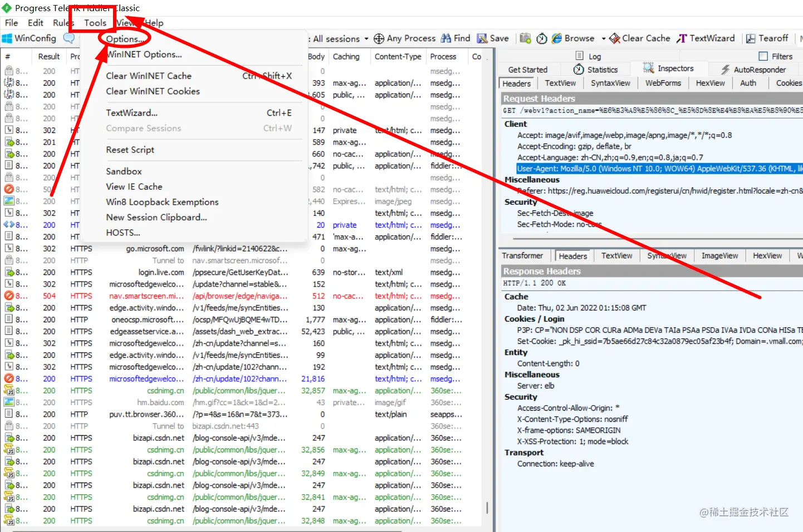Screen dimensions: 803x532
Task: Open the File menu
Action: pyautogui.click(x=11, y=23)
